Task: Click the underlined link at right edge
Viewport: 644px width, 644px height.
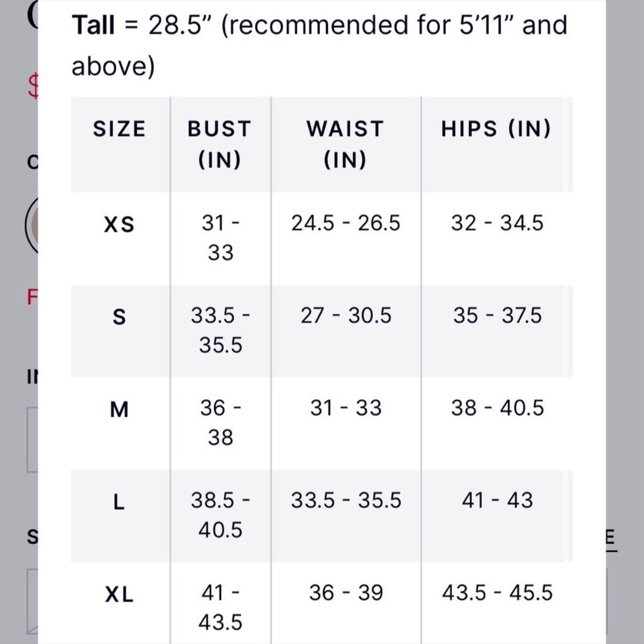Action: [x=611, y=539]
